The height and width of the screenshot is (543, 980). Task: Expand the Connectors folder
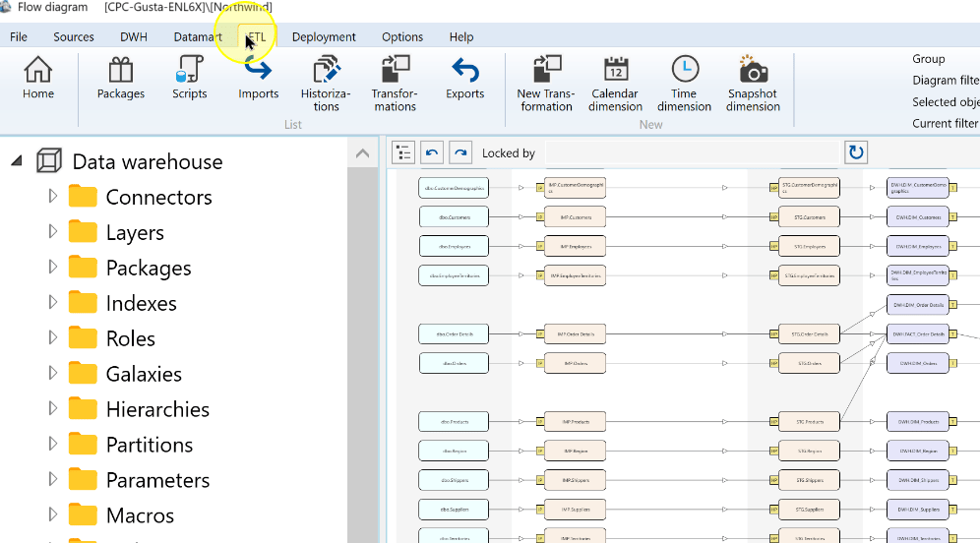(53, 196)
